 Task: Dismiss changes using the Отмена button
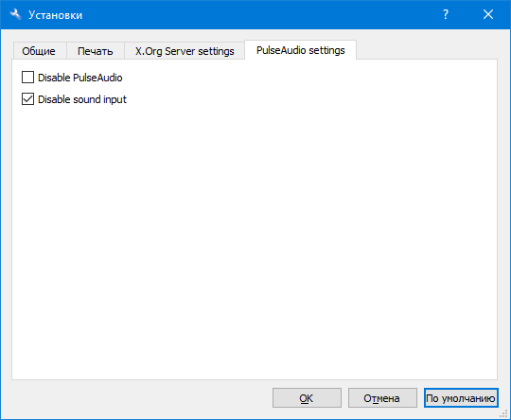[x=382, y=398]
